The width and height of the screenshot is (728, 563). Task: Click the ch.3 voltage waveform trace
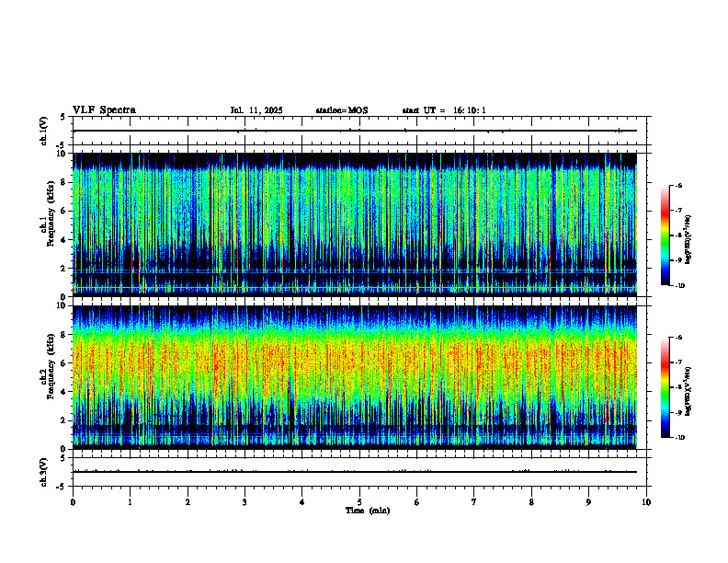(x=355, y=472)
